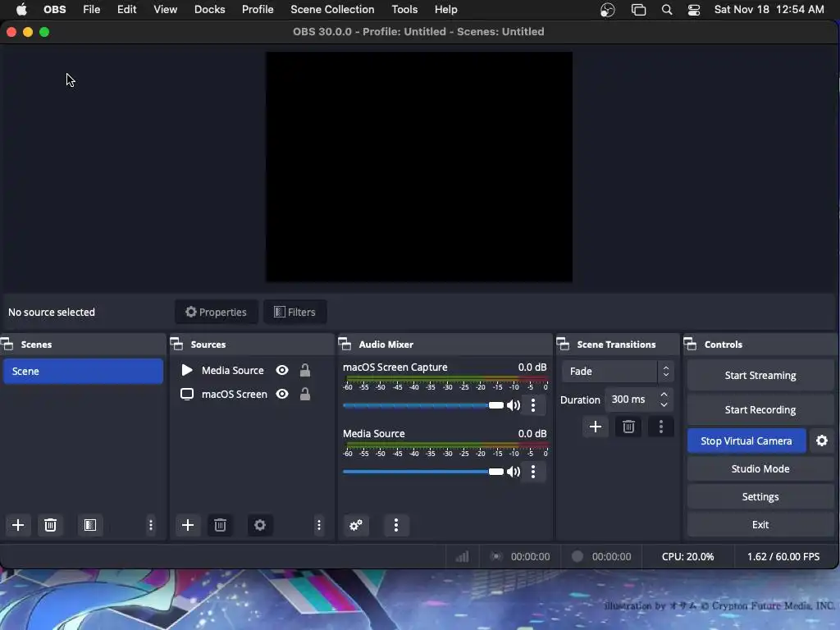Image resolution: width=840 pixels, height=630 pixels.
Task: Select macOS Screen in Sources list
Action: [x=234, y=395]
